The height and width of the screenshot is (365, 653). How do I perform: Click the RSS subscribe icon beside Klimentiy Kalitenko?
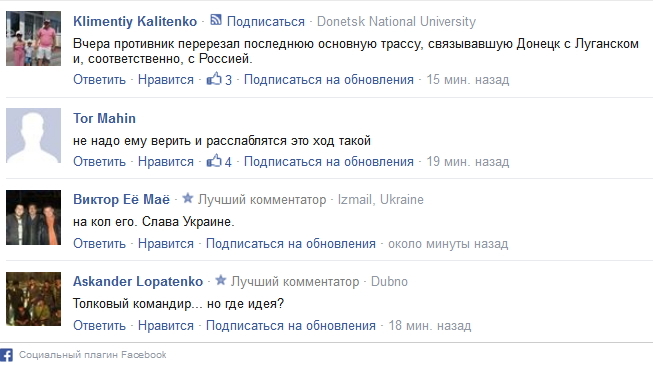pos(216,20)
